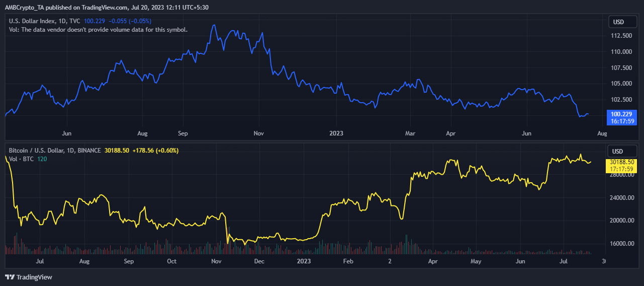Click the 112.500 price axis label
The width and height of the screenshot is (644, 286).
point(621,36)
